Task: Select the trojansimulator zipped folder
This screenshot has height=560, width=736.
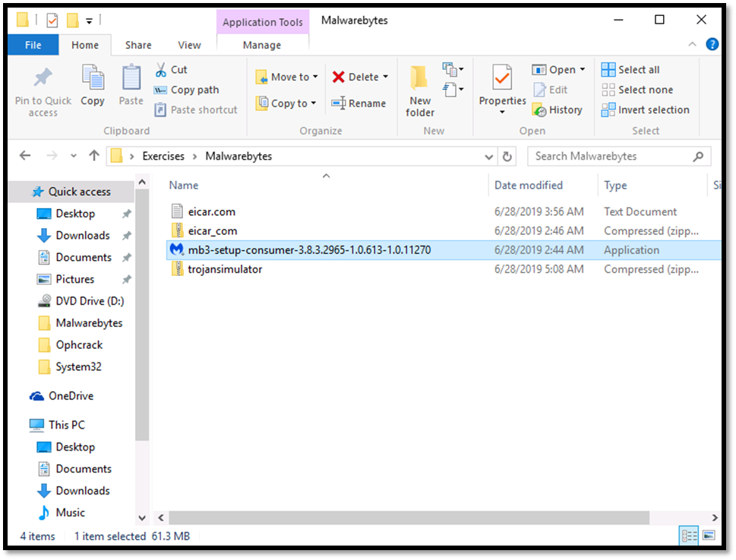Action: coord(444,269)
